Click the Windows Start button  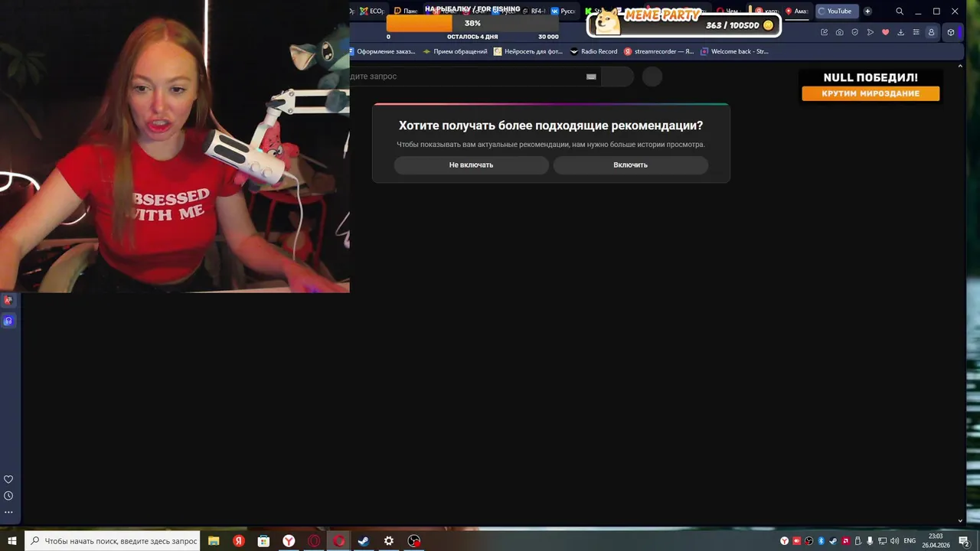point(12,541)
